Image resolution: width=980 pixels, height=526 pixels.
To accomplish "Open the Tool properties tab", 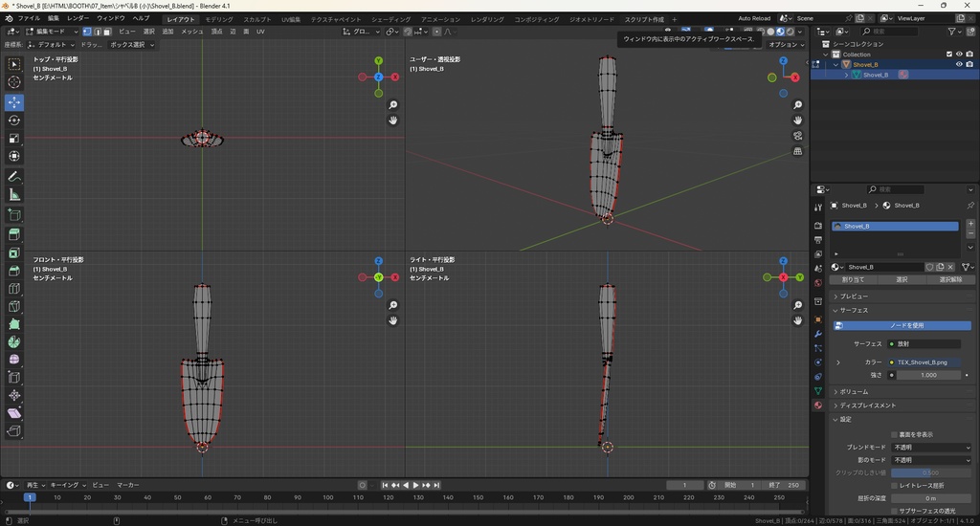I will [x=818, y=208].
